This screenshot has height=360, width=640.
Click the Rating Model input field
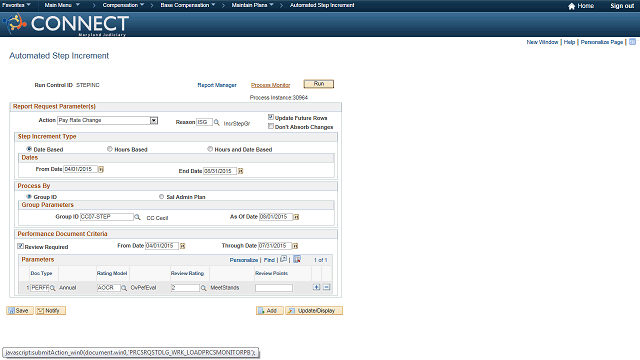109,288
